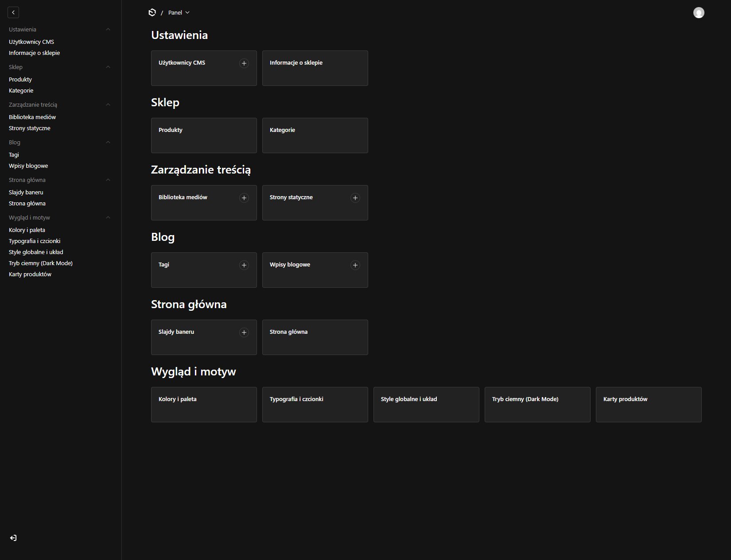Screen dimensions: 731x560
Task: Open Typografia i czcionki in the sidebar
Action: pos(35,241)
